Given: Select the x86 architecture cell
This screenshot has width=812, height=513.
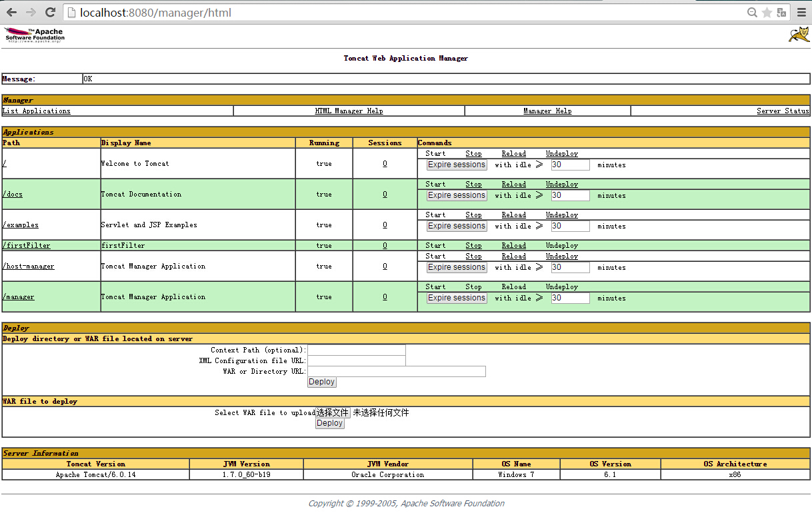Looking at the screenshot, I should click(735, 475).
